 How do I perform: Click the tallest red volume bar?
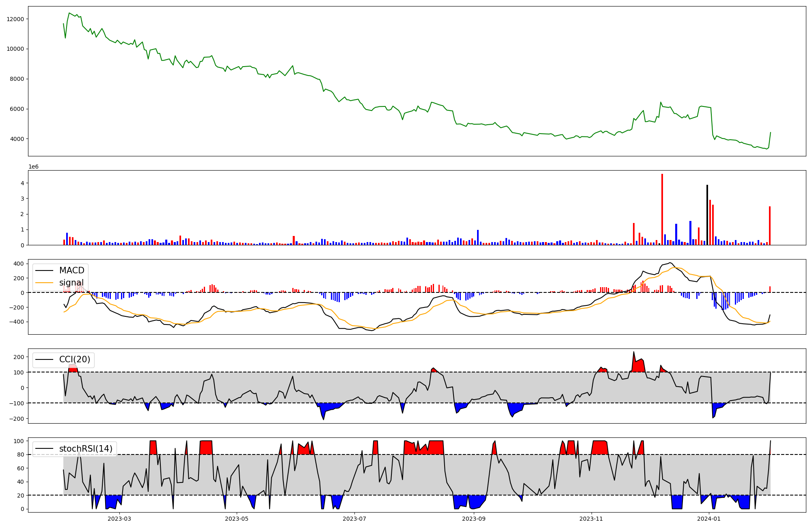point(662,209)
